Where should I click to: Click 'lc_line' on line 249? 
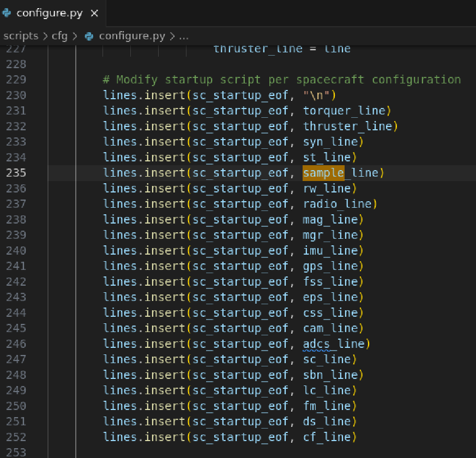click(327, 390)
